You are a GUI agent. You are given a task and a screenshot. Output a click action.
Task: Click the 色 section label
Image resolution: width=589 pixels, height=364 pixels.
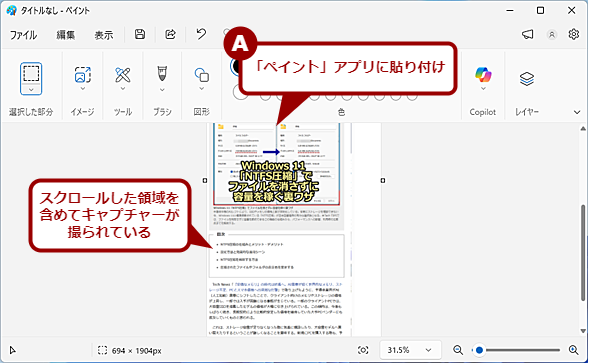(341, 112)
